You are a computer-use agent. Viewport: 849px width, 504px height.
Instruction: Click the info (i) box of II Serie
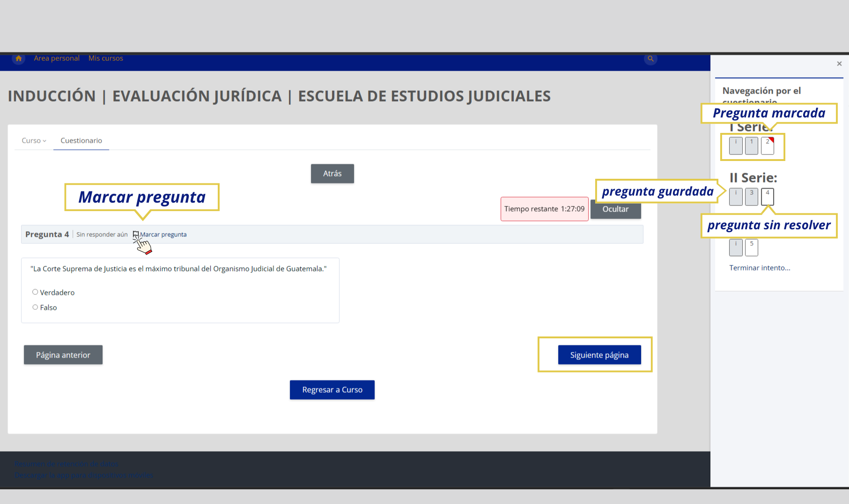[735, 197]
